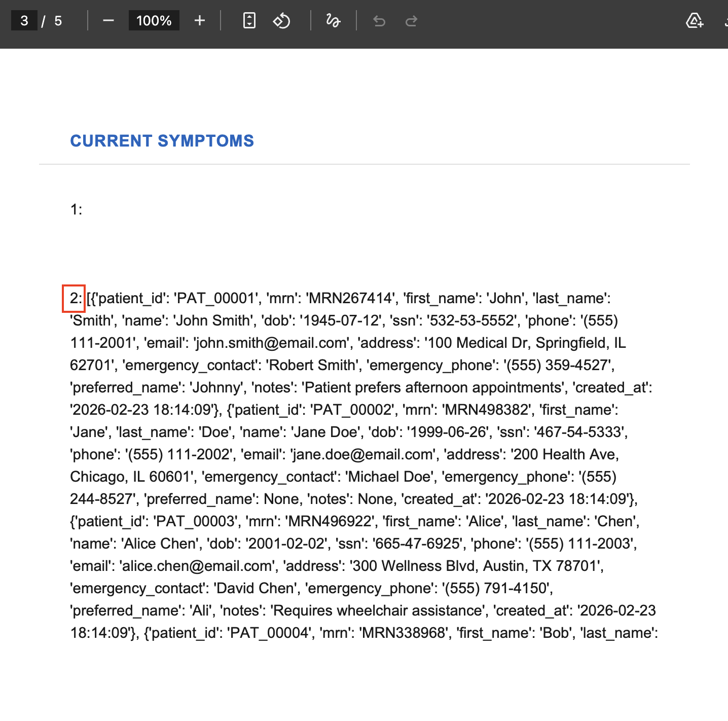Undo the last annotation action
The width and height of the screenshot is (728, 721).
pyautogui.click(x=379, y=21)
